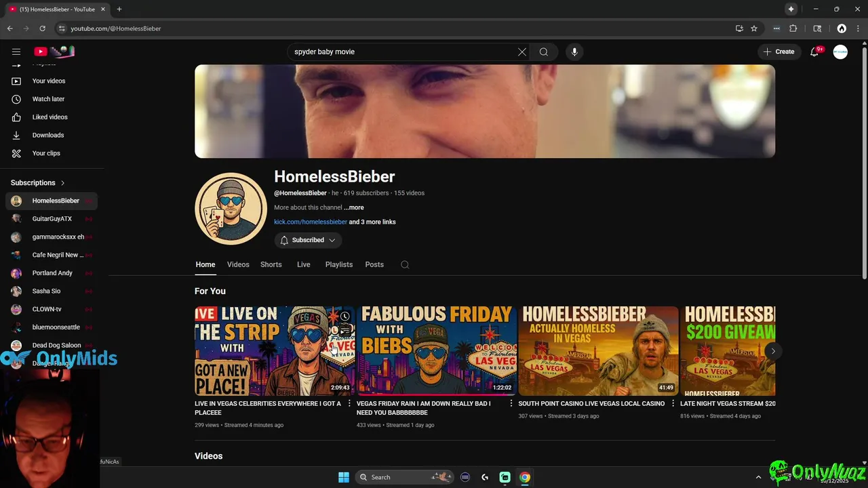Clear the search box with the X
Screen dimensions: 868x488
[x=522, y=52]
